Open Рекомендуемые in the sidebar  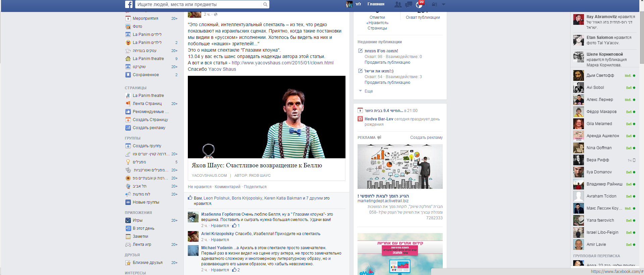click(151, 112)
